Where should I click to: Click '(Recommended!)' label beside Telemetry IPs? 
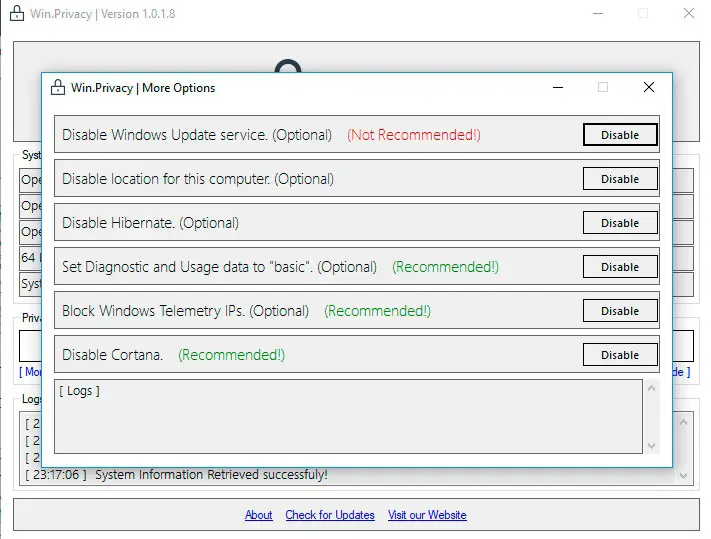coord(377,311)
